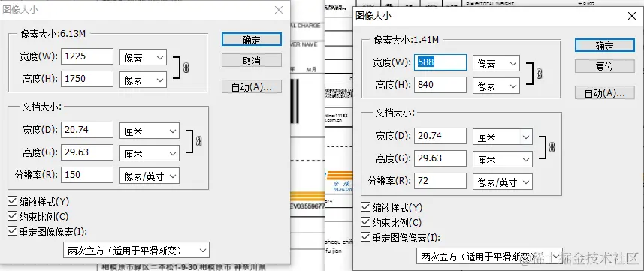Click 确定 button in left dialog
Screen dimensions: 644x271
(x=251, y=40)
